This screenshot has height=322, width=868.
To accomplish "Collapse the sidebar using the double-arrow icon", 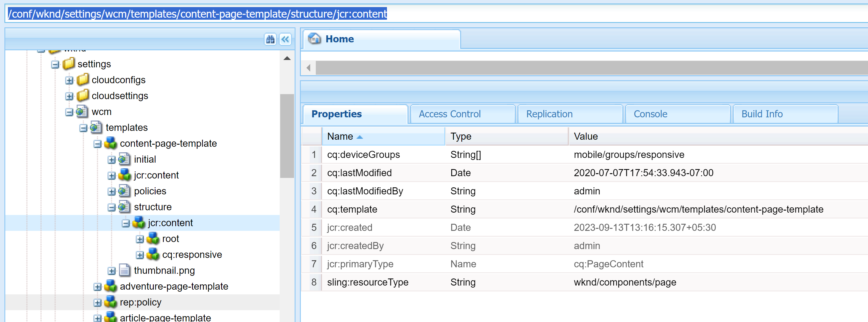I will [x=285, y=39].
